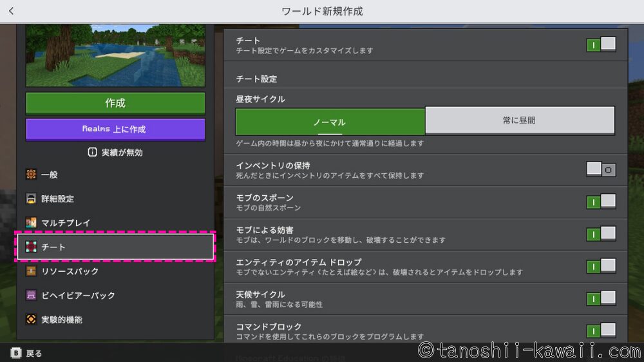Click the 実験的機能 icon

[31, 319]
